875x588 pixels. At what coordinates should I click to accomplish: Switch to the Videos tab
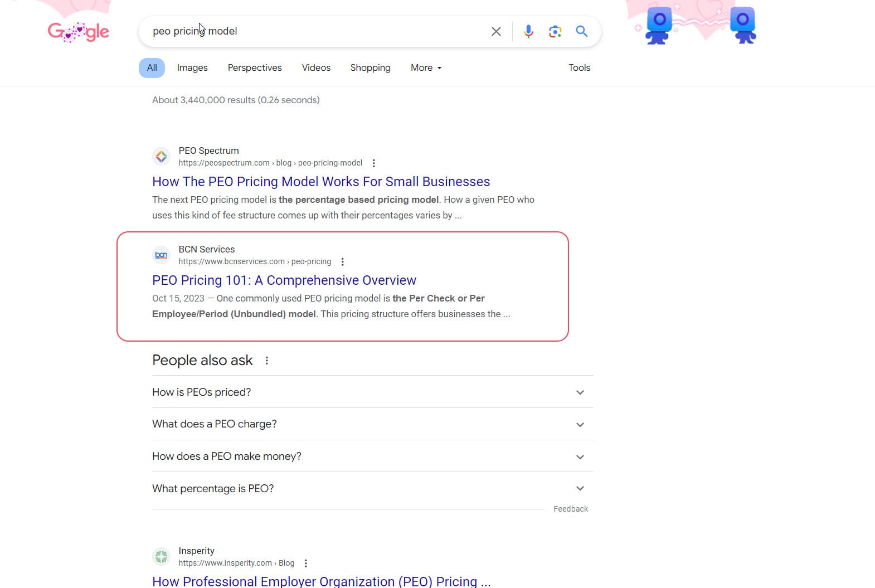point(316,68)
